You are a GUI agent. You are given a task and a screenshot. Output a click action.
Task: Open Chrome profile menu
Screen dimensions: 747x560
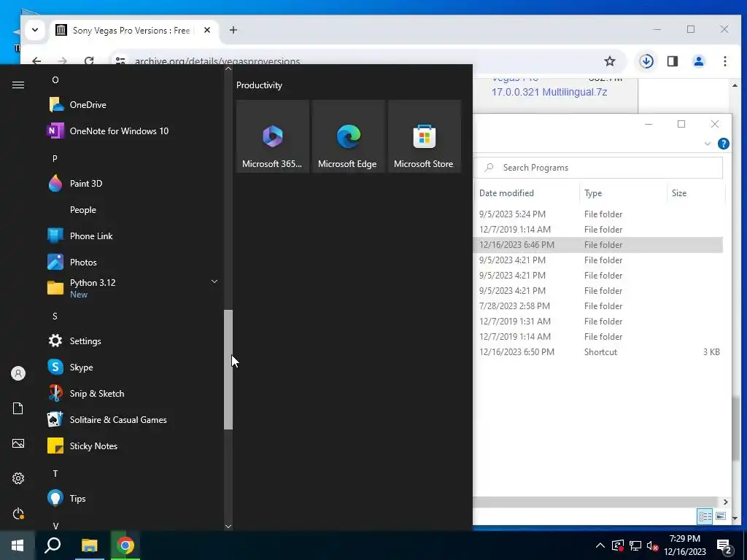tap(698, 61)
